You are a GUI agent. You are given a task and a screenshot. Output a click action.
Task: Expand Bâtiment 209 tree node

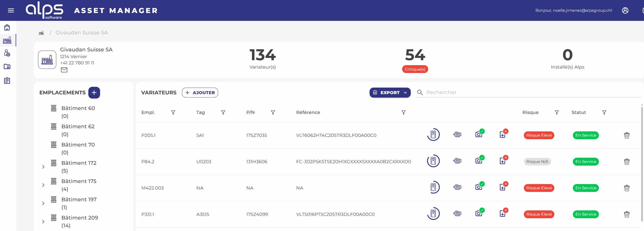tap(43, 222)
